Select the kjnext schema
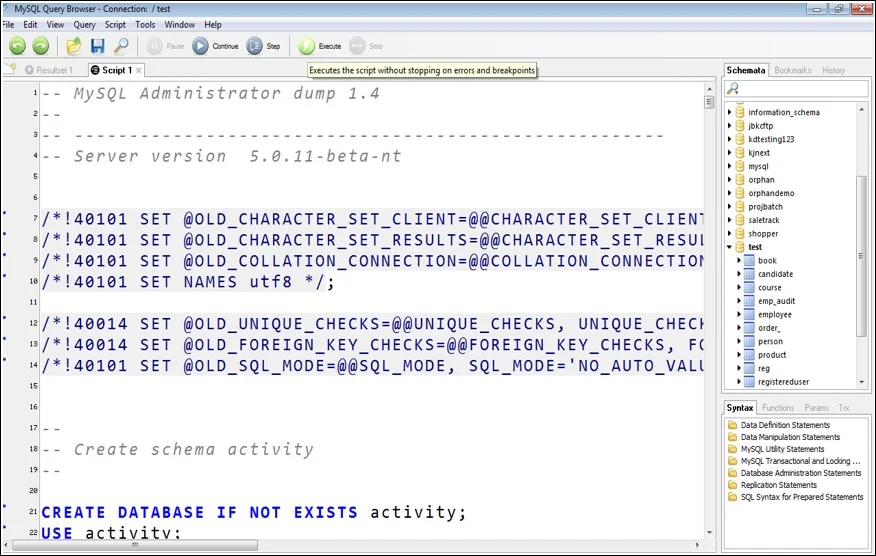Image resolution: width=876 pixels, height=556 pixels. (x=759, y=153)
